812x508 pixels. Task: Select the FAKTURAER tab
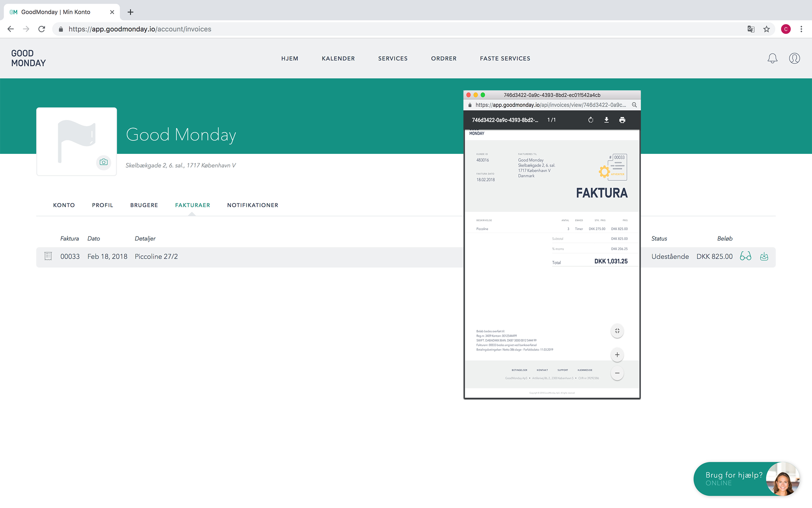(192, 205)
